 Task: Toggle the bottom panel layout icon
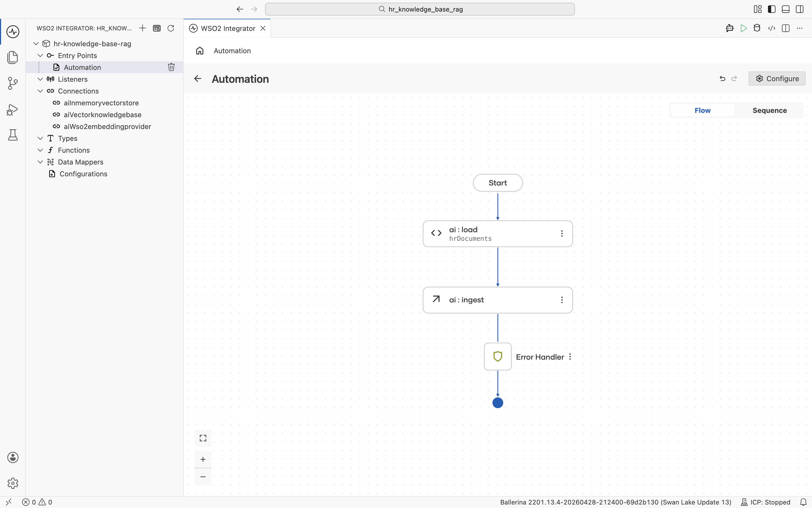tap(785, 9)
